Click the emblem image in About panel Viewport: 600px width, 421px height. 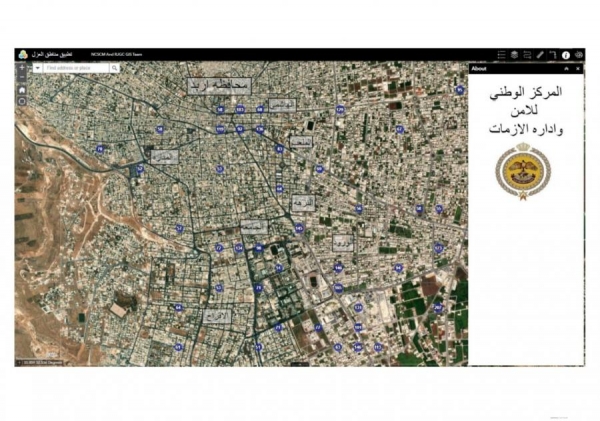tap(523, 168)
